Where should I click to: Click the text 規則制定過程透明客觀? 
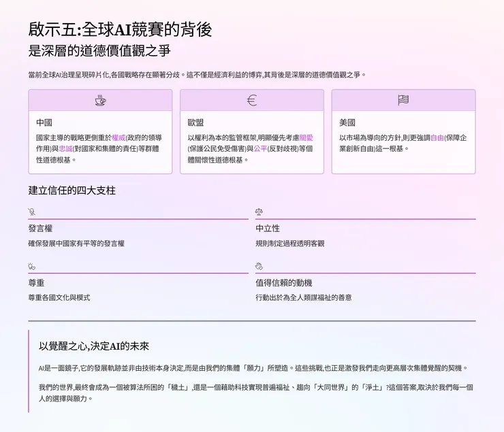(289, 244)
